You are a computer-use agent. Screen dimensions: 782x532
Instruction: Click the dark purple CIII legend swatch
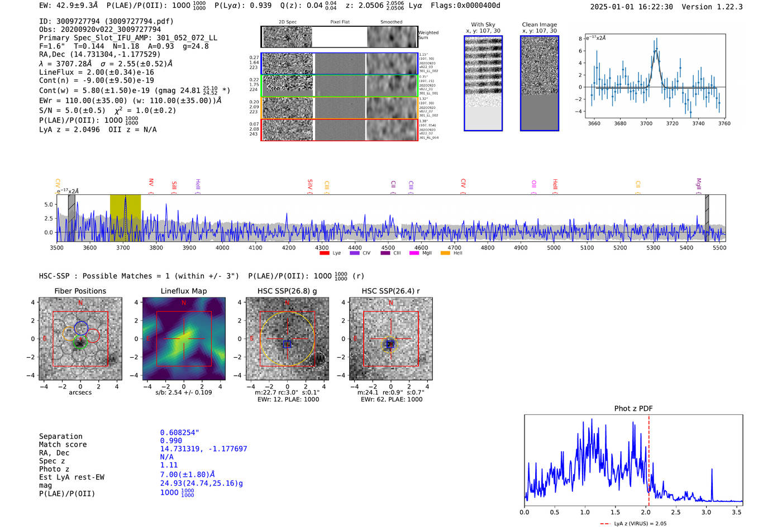pyautogui.click(x=385, y=253)
